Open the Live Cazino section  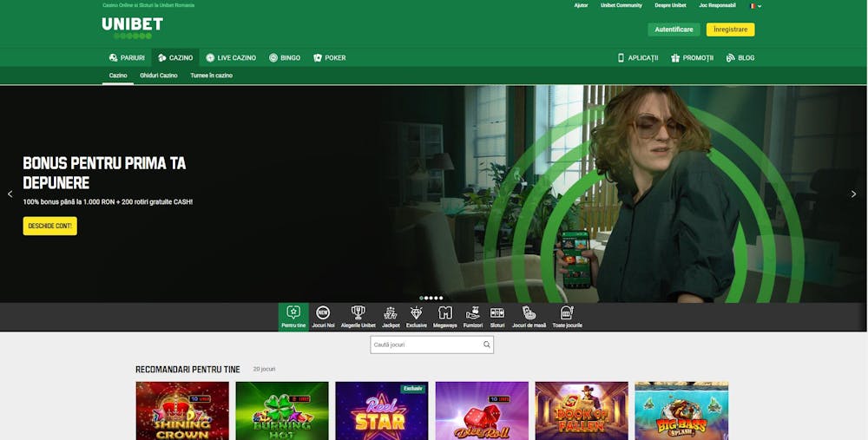[231, 57]
